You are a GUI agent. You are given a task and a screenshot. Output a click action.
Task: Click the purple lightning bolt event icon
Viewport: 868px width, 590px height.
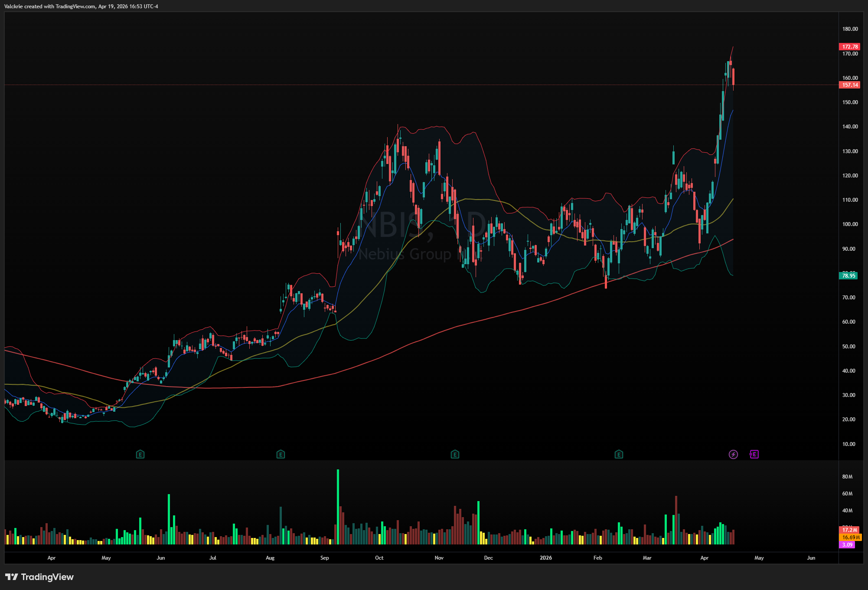733,454
